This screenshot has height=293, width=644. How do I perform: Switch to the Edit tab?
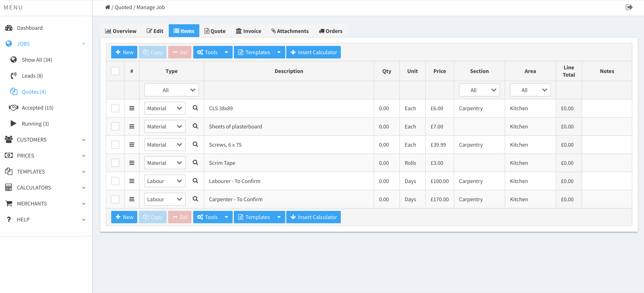pyautogui.click(x=155, y=31)
